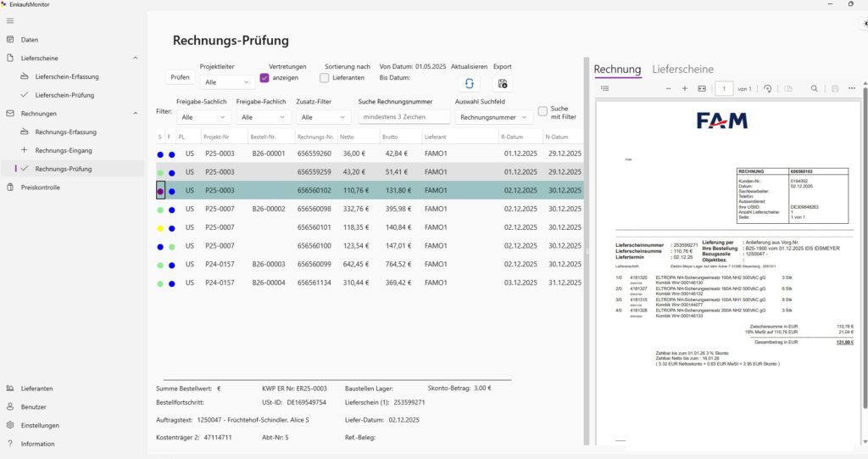Zoom out the PDF with minus
This screenshot has height=459, width=868.
(x=668, y=89)
